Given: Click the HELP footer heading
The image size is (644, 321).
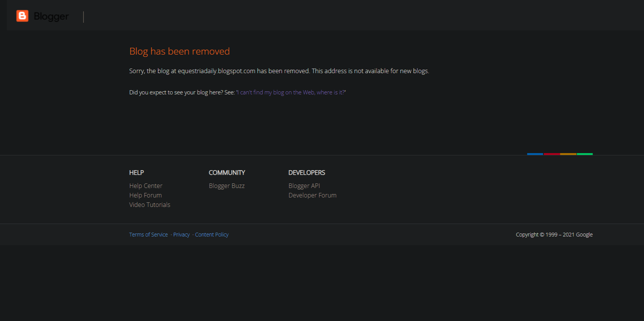Looking at the screenshot, I should pos(136,173).
